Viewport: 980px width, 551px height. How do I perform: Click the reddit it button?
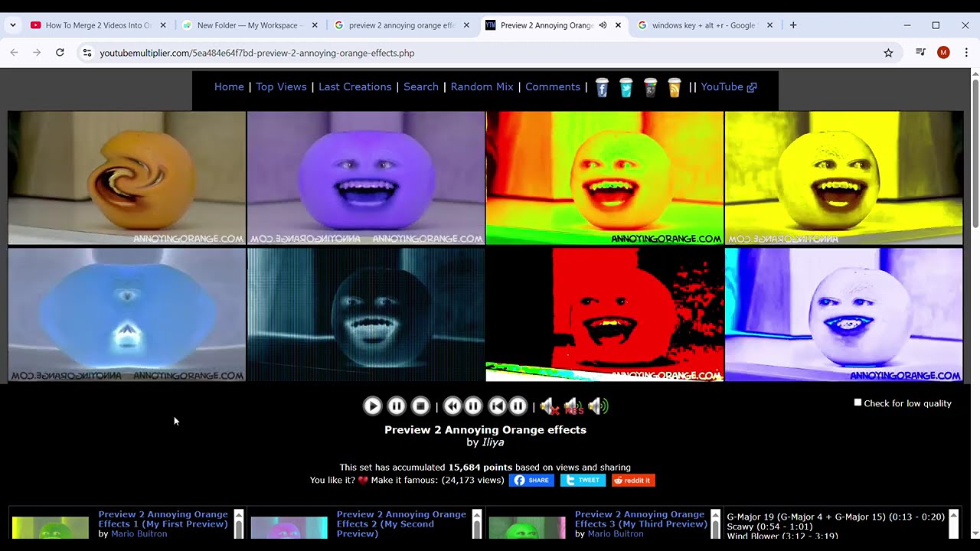click(x=633, y=480)
